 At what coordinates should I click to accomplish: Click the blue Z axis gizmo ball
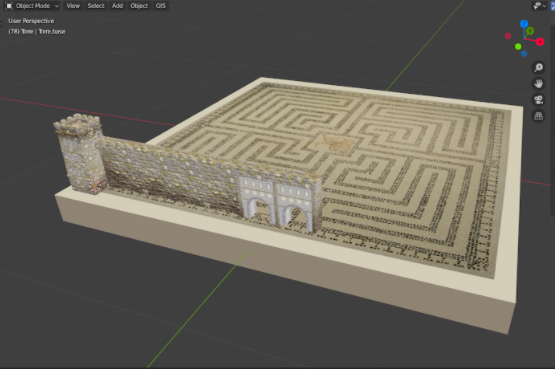(x=524, y=24)
